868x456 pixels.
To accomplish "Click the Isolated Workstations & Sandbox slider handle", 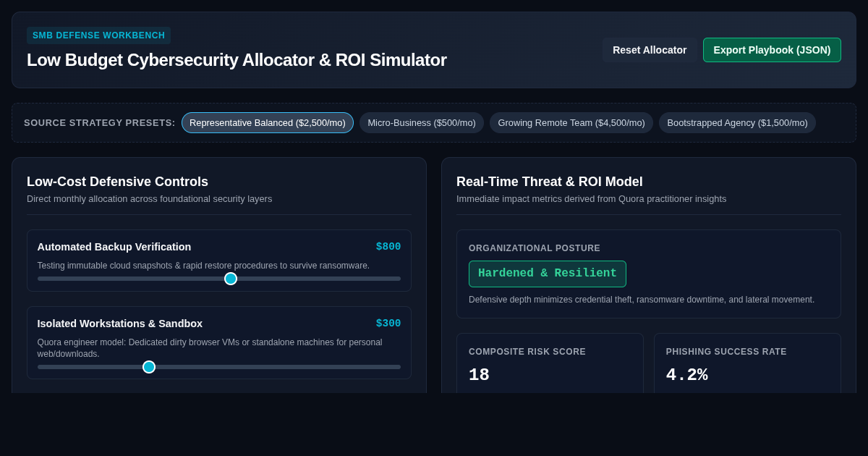I will point(149,367).
